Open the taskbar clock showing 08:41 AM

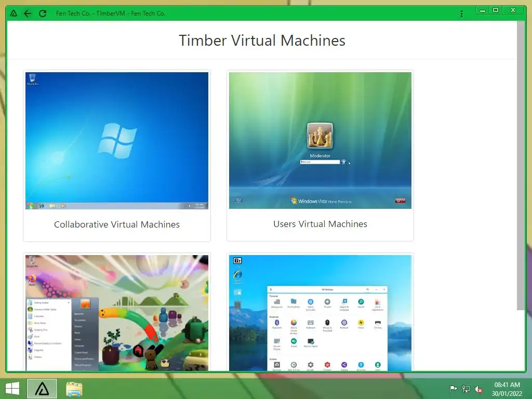(x=507, y=389)
